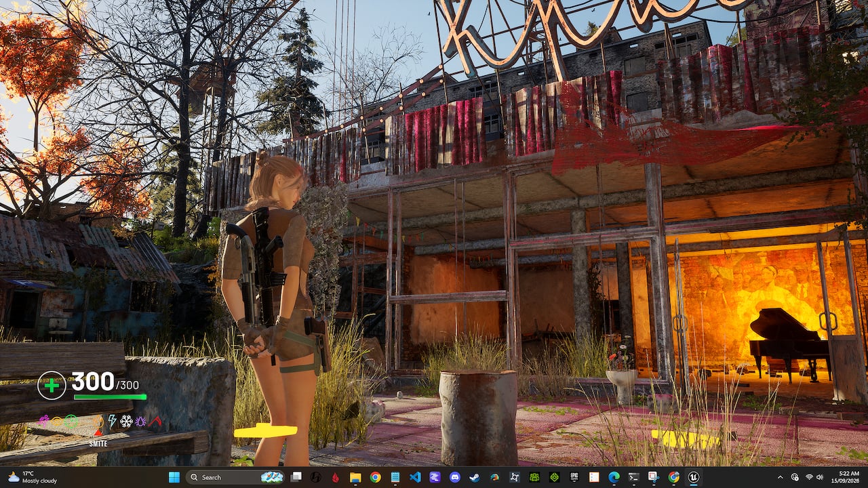Open the red flame app in taskbar
Image resolution: width=868 pixels, height=488 pixels.
(x=335, y=477)
